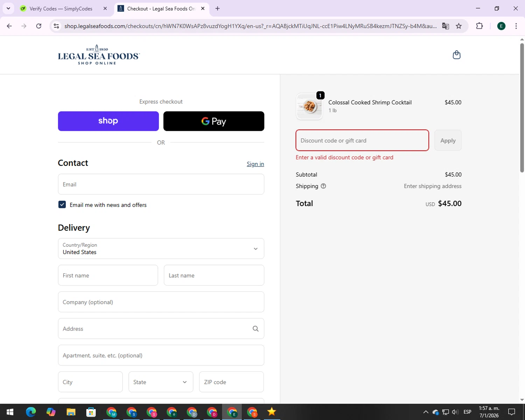Viewport: 525px width, 420px height.
Task: Click the browser forward arrow
Action: pyautogui.click(x=24, y=26)
